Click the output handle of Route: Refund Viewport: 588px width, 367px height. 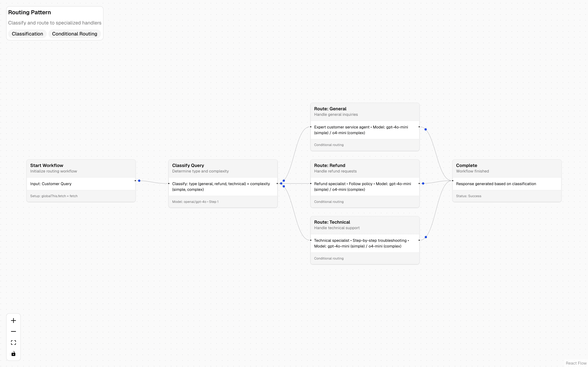[x=419, y=183]
